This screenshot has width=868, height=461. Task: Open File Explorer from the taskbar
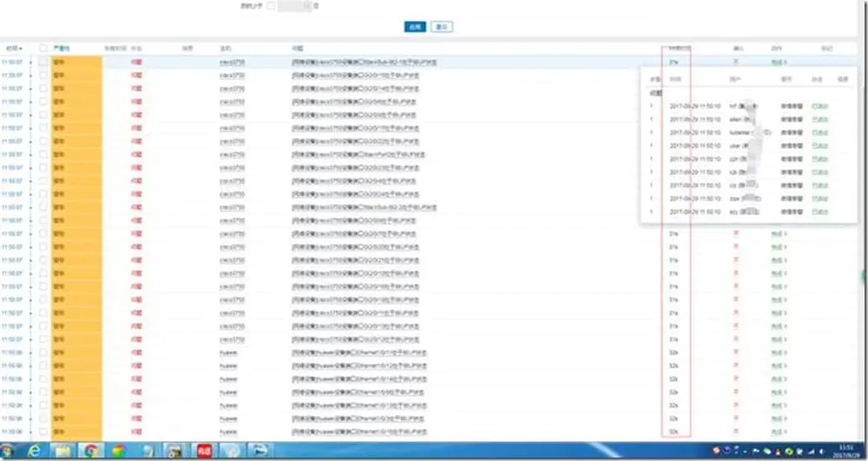point(62,451)
